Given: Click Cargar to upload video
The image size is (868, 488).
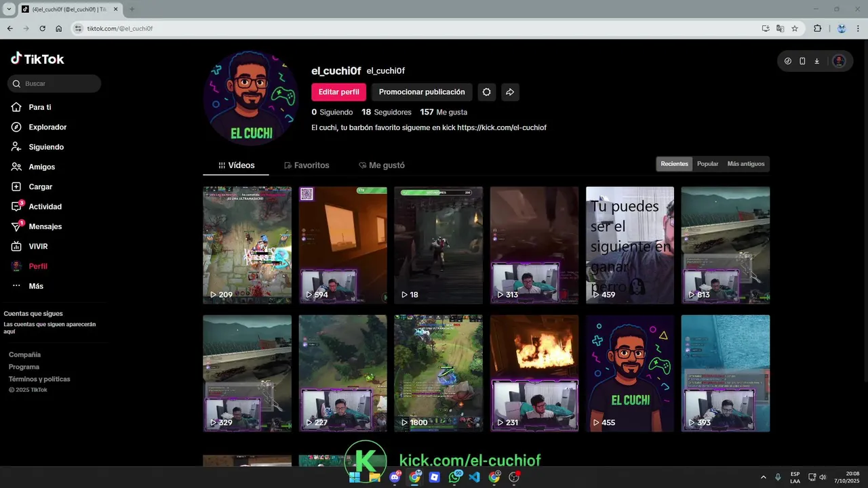Looking at the screenshot, I should click(40, 186).
